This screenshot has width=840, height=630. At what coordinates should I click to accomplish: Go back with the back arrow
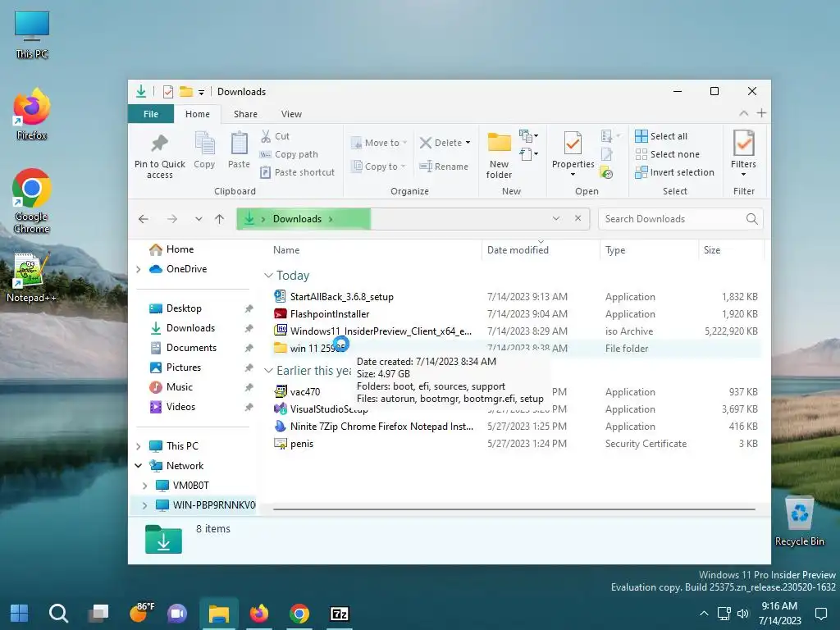pyautogui.click(x=144, y=218)
